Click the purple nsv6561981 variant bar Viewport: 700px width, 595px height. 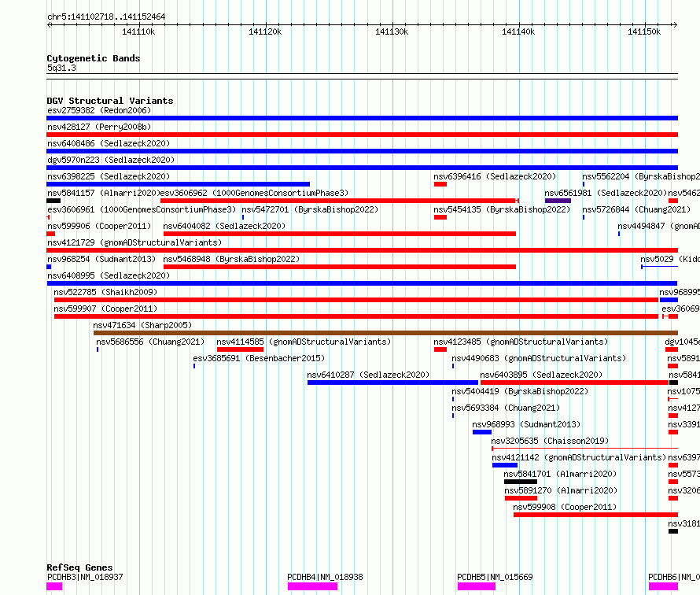pyautogui.click(x=558, y=201)
